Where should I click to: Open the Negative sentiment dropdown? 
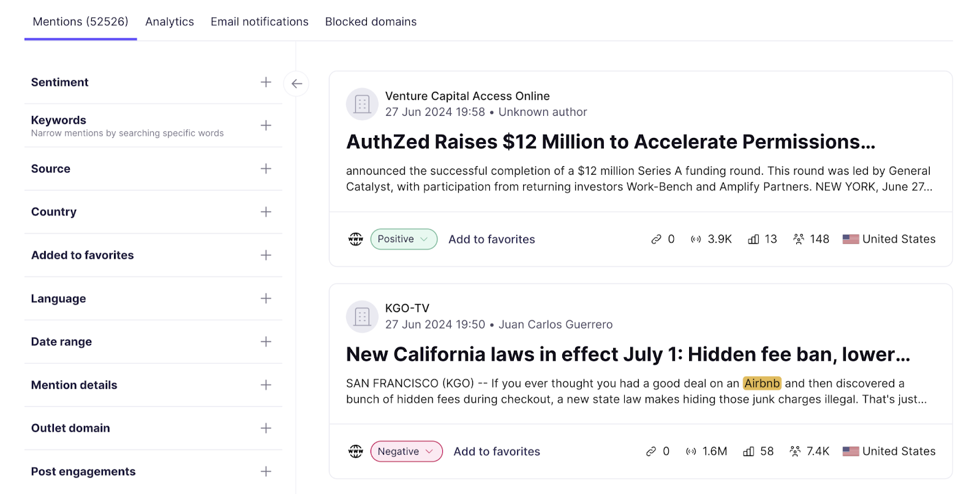point(406,451)
